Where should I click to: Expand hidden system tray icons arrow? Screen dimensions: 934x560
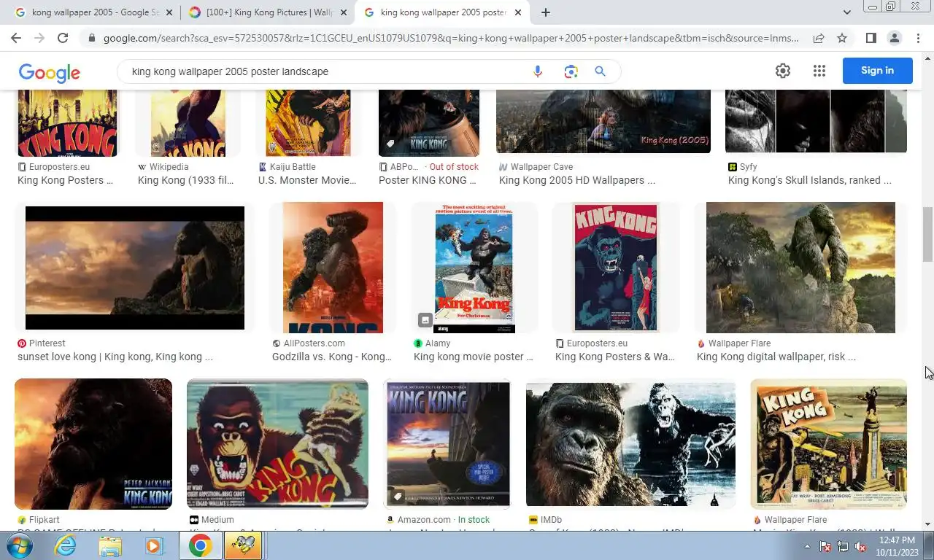(x=808, y=546)
